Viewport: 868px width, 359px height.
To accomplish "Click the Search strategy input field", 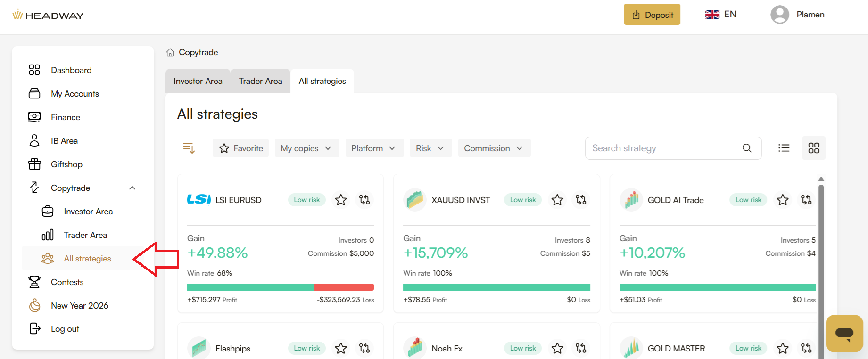I will point(673,148).
